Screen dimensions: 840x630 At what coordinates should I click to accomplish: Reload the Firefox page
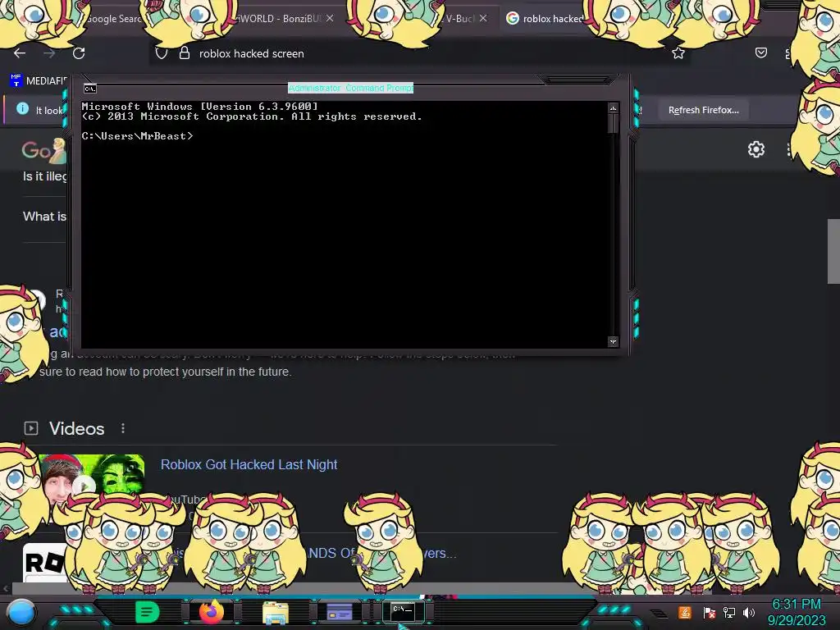(x=79, y=53)
